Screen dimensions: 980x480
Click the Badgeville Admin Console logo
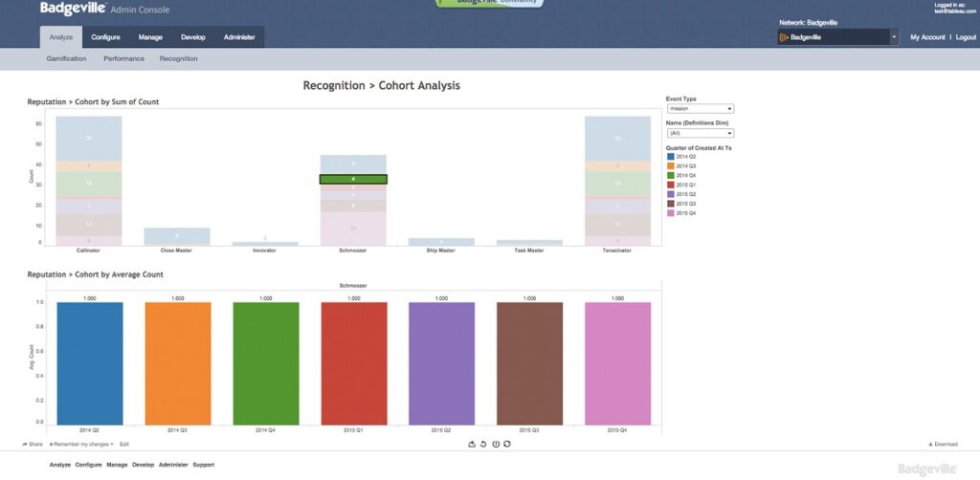pyautogui.click(x=104, y=9)
